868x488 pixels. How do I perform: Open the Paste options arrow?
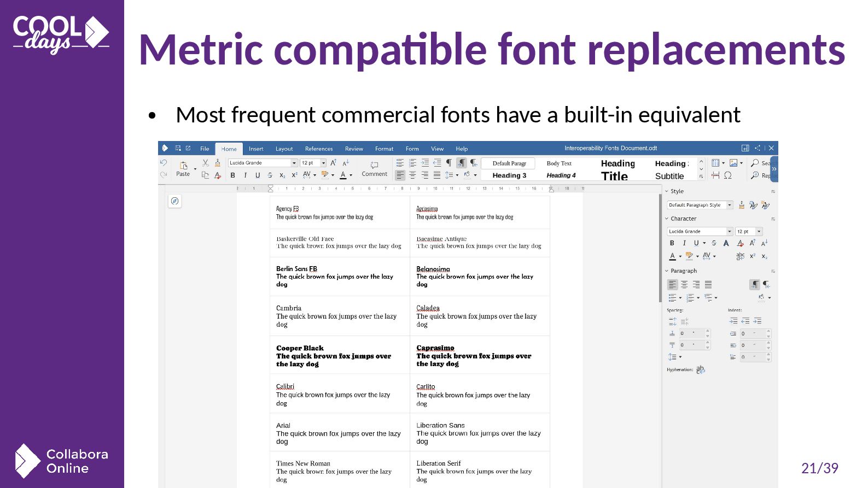coord(195,169)
